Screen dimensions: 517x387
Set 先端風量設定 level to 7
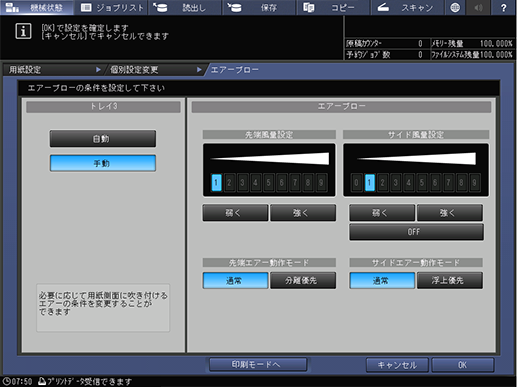pyautogui.click(x=295, y=182)
